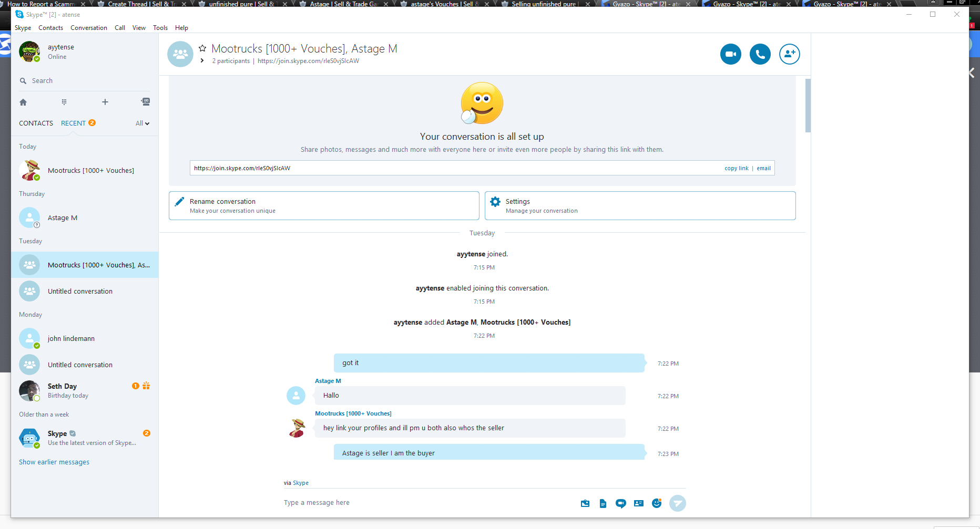This screenshot has width=980, height=529.
Task: Click the add contact icon in sidebar
Action: click(146, 101)
